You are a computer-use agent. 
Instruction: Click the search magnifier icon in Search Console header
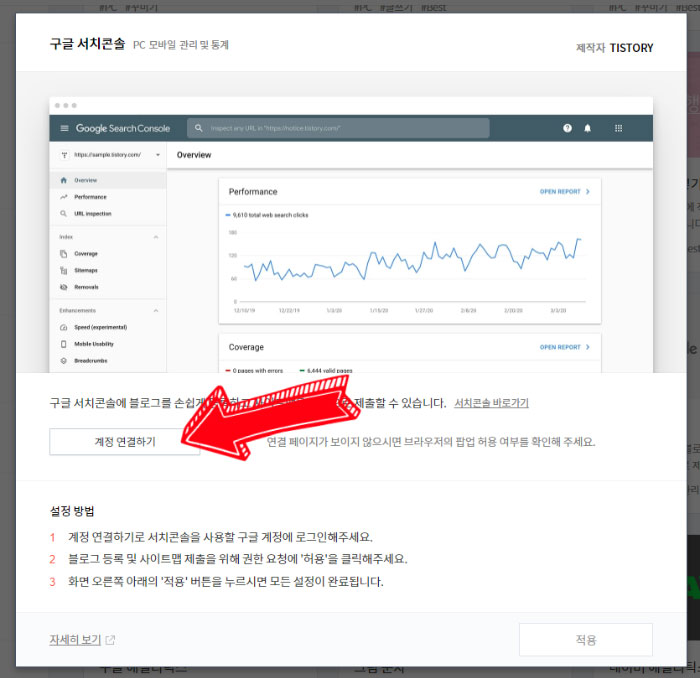pyautogui.click(x=199, y=128)
